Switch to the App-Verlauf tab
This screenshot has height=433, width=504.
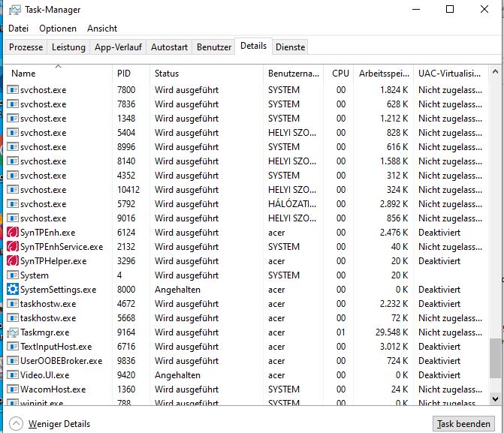(x=118, y=47)
